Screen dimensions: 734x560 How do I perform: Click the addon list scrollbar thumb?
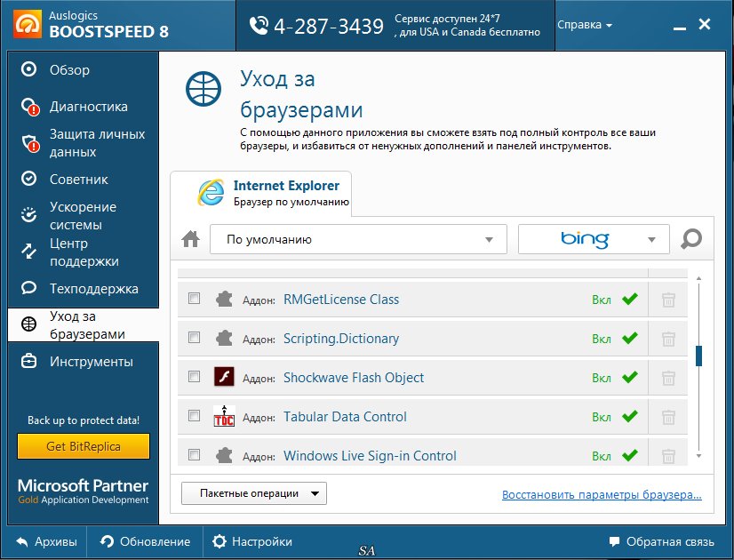(x=698, y=356)
